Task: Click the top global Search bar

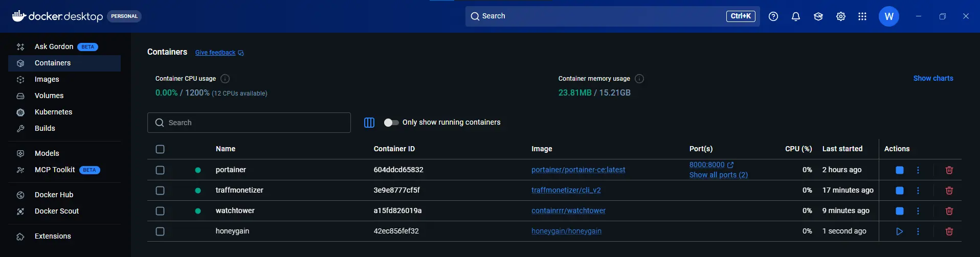Action: [612, 16]
